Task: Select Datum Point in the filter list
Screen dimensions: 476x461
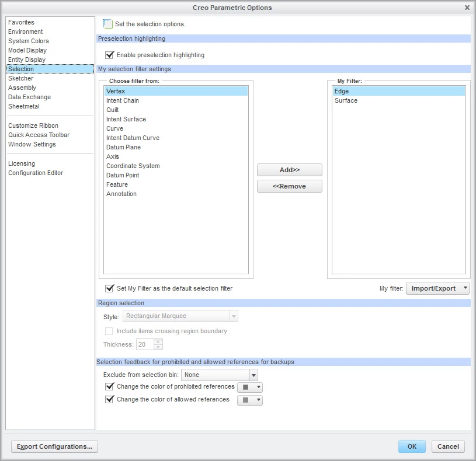Action: pyautogui.click(x=176, y=175)
